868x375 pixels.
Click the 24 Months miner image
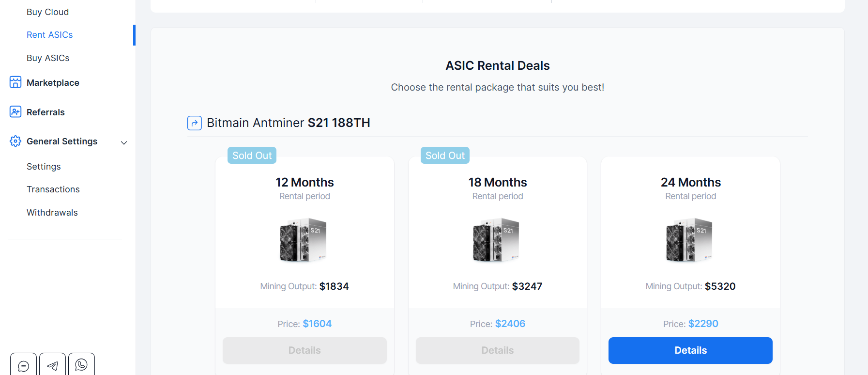coord(689,240)
